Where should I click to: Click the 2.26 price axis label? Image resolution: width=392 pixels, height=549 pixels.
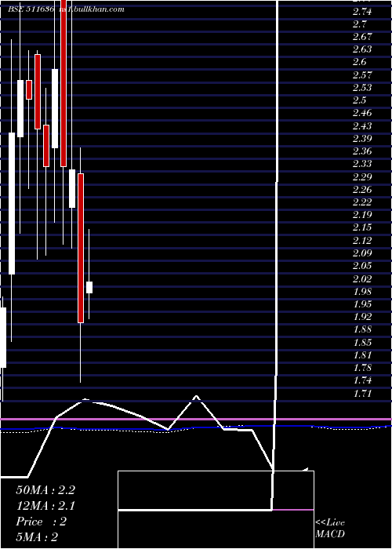pos(362,190)
